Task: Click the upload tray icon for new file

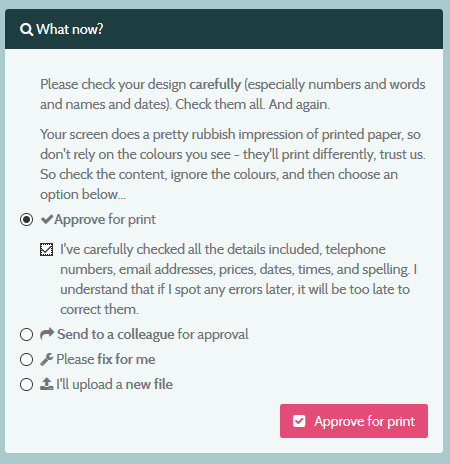Action: coord(47,384)
